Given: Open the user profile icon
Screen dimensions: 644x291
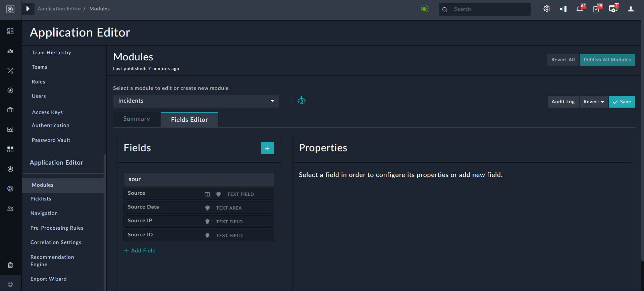Looking at the screenshot, I should pos(631,9).
